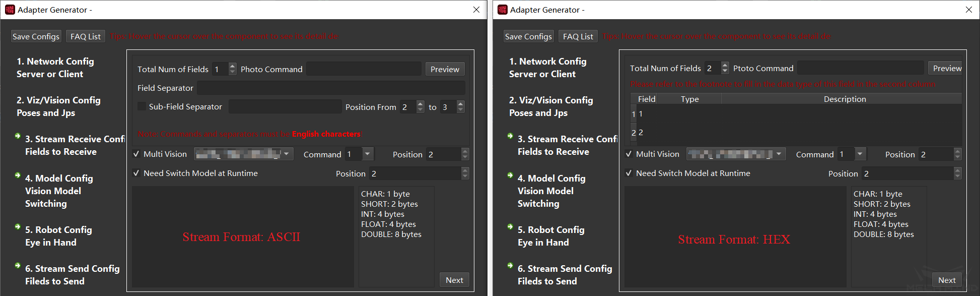
Task: Click Total Num of Fields stepper, left window
Action: (x=232, y=69)
